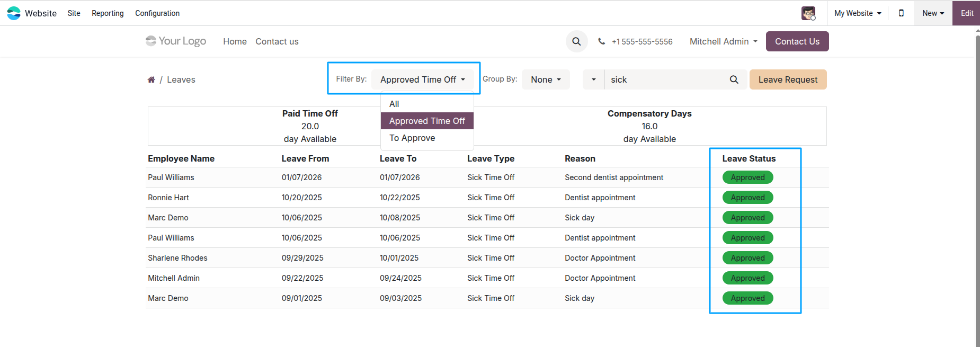Open the Configuration menu
This screenshot has width=980, height=347.
(157, 13)
